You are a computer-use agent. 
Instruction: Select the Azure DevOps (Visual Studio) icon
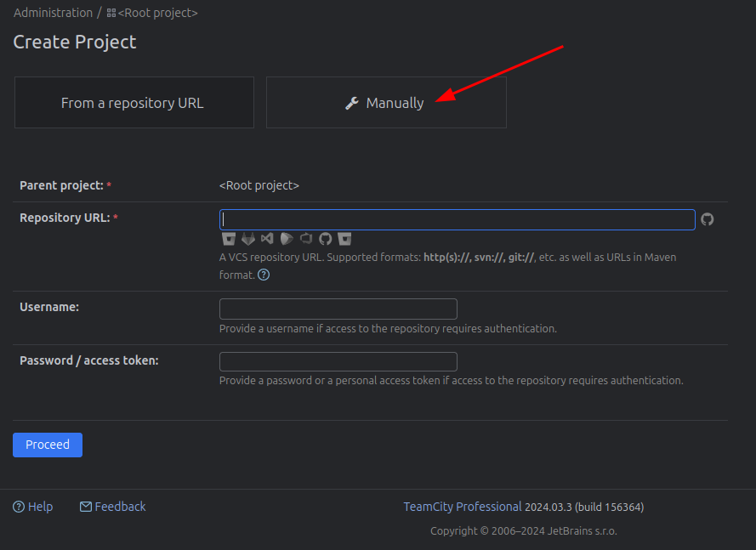pyautogui.click(x=267, y=239)
